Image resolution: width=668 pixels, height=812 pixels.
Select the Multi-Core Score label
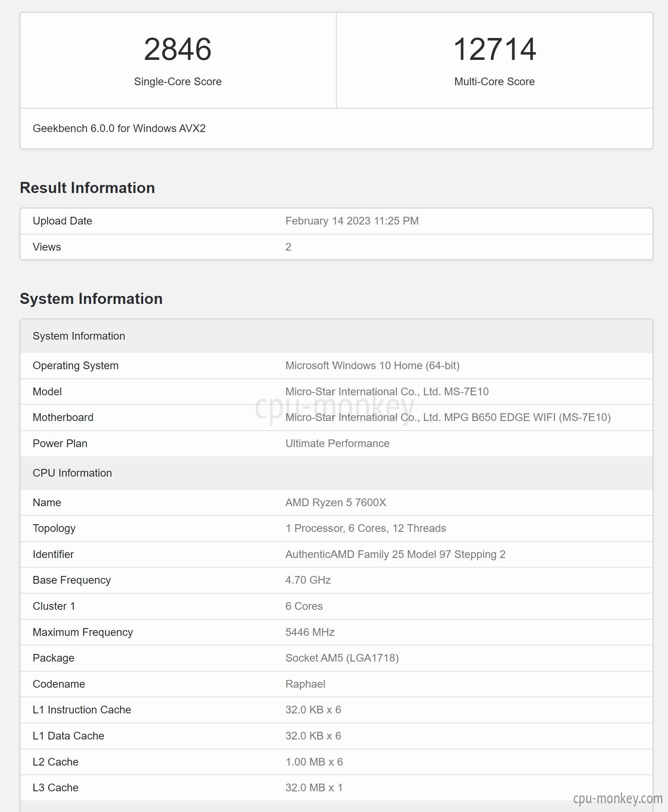pos(494,82)
